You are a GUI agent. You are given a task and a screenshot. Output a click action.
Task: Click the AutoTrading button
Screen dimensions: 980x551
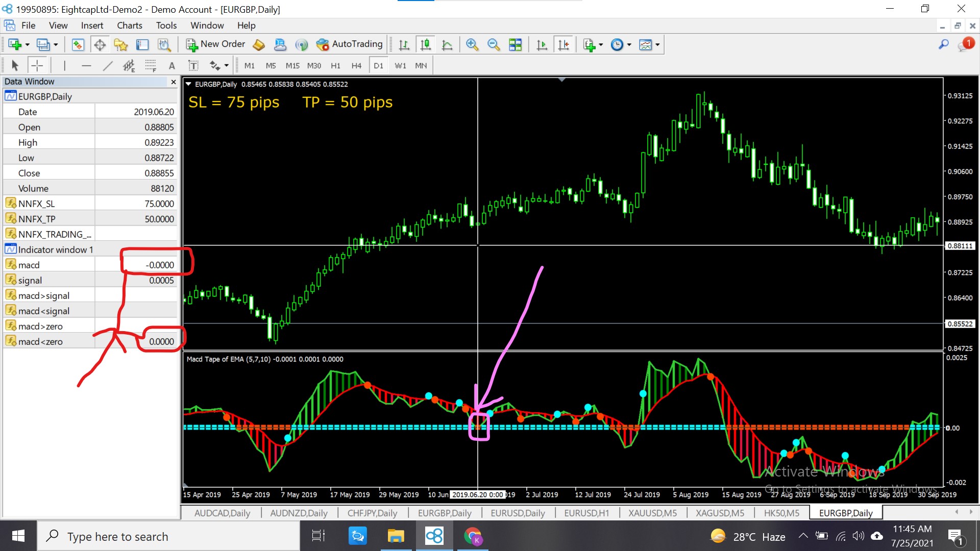[350, 44]
